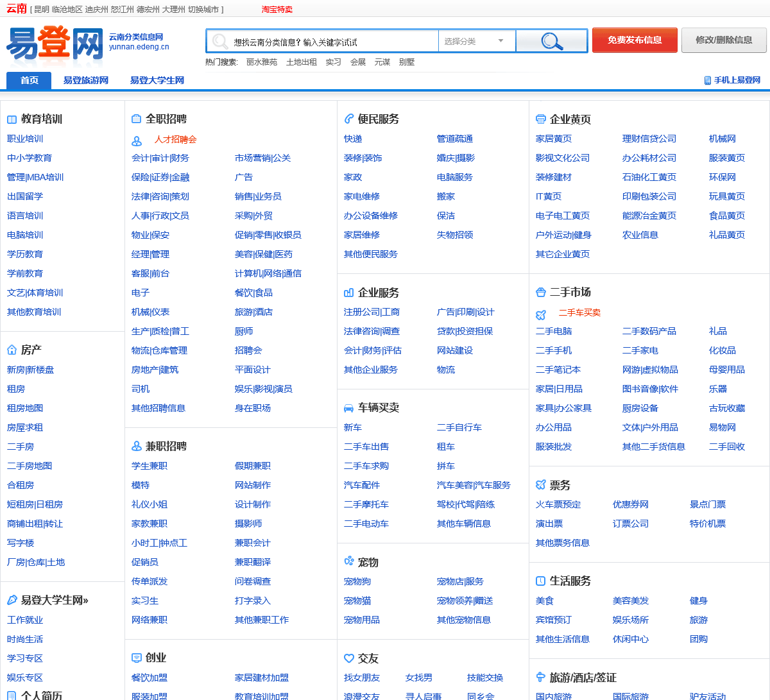
Task: Open 餐饮加盟 link
Action: coord(150,678)
